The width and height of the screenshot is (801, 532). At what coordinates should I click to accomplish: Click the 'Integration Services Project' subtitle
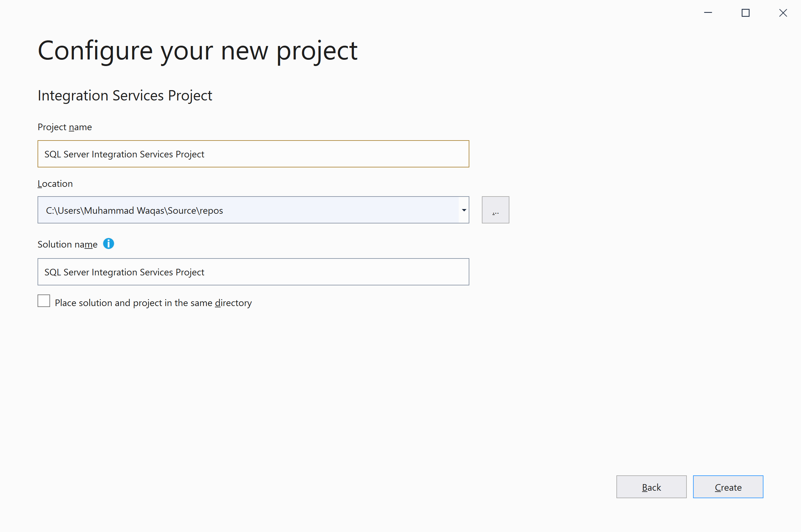click(125, 96)
